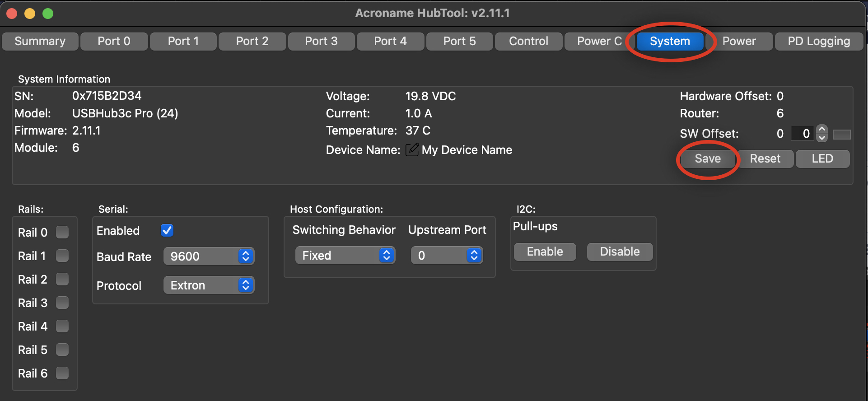Open the Port 2 tab
The image size is (868, 401).
pos(252,41)
